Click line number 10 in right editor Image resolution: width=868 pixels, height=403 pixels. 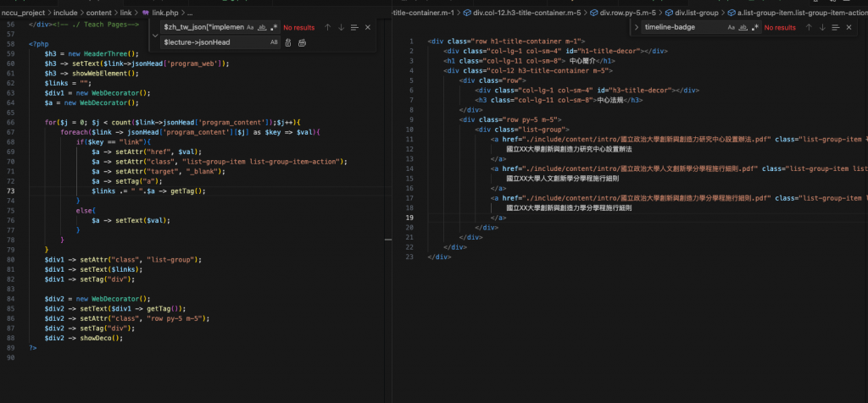click(410, 130)
